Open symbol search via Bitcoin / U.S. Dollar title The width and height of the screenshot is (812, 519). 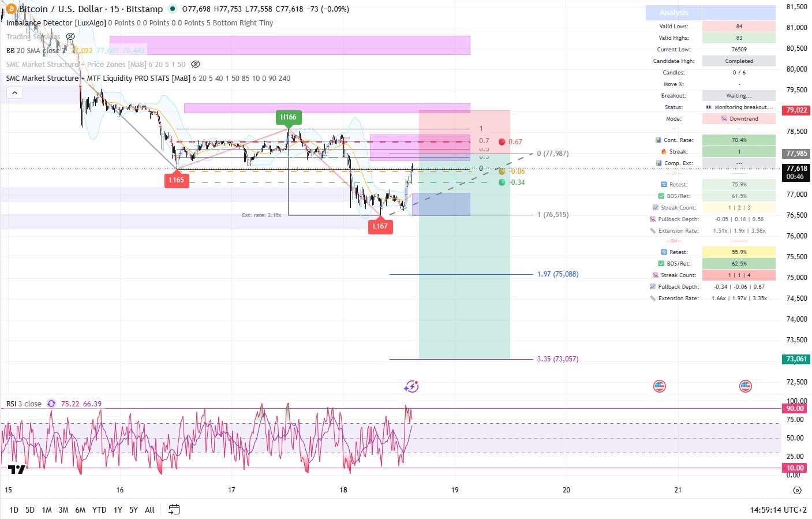coord(91,9)
